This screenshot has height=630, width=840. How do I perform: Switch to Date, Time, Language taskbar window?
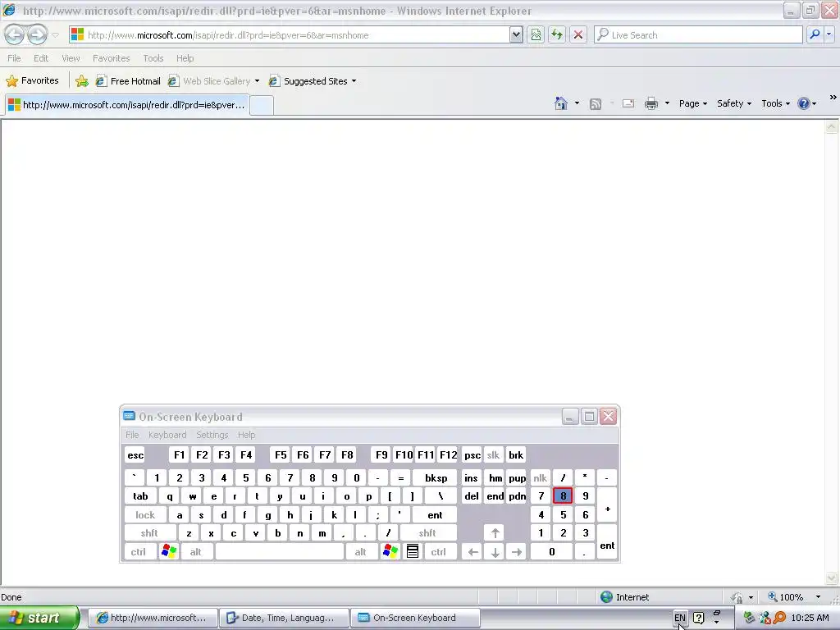coord(283,618)
